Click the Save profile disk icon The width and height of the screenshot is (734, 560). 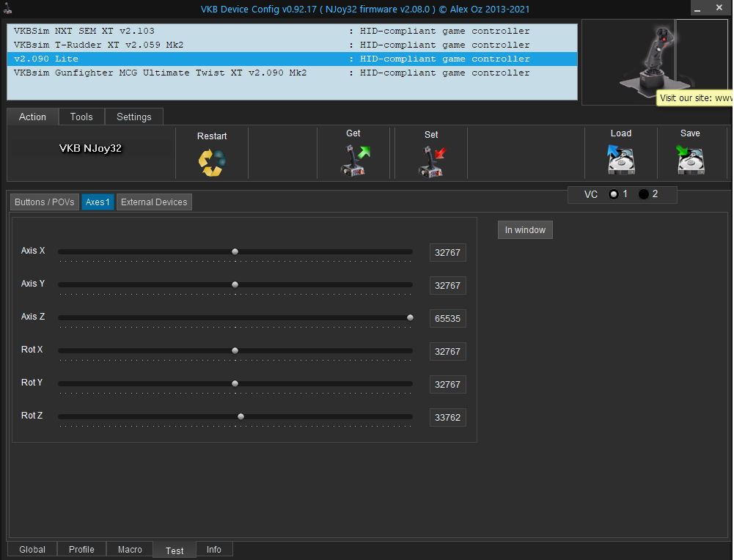click(x=691, y=160)
